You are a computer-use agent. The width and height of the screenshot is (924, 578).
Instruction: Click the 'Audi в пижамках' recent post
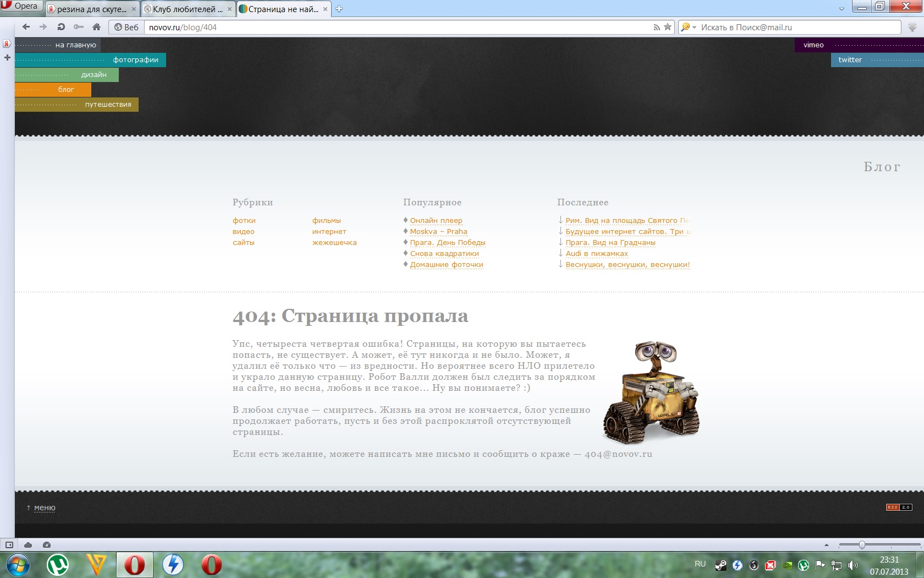point(596,254)
